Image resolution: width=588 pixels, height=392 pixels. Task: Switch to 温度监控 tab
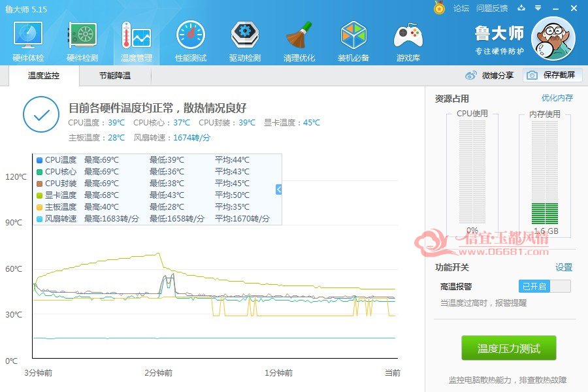point(44,76)
